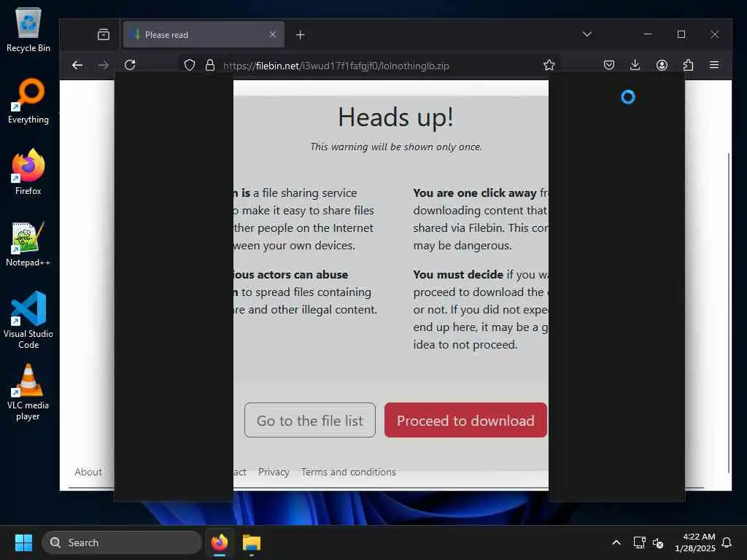Image resolution: width=747 pixels, height=560 pixels.
Task: Open Terms and conditions link
Action: point(349,472)
